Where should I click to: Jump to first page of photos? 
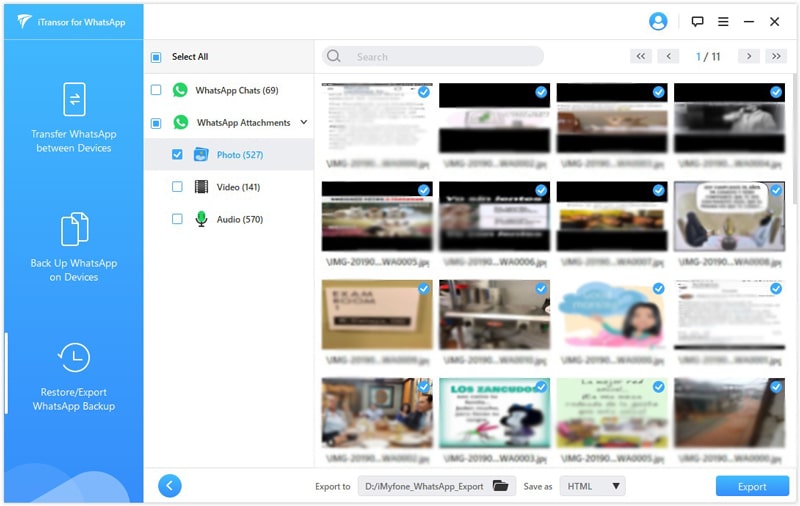[x=641, y=56]
